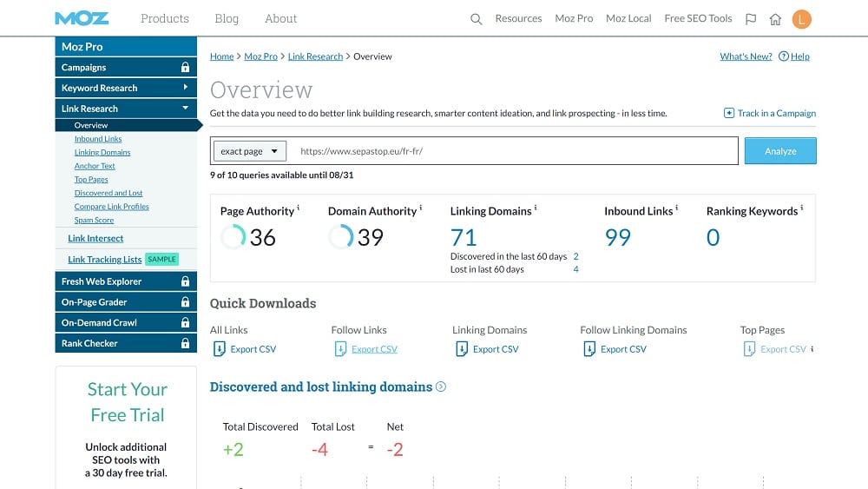The image size is (868, 489).
Task: Click the Follow Links download icon
Action: (340, 349)
